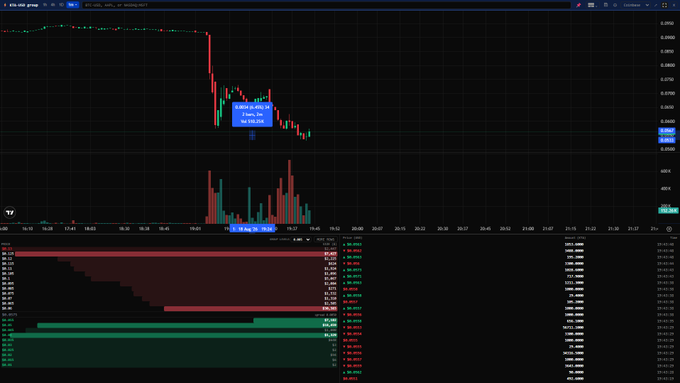Image resolution: width=680 pixels, height=383 pixels.
Task: Click the Price (USD) header in trades list
Action: coord(352,238)
